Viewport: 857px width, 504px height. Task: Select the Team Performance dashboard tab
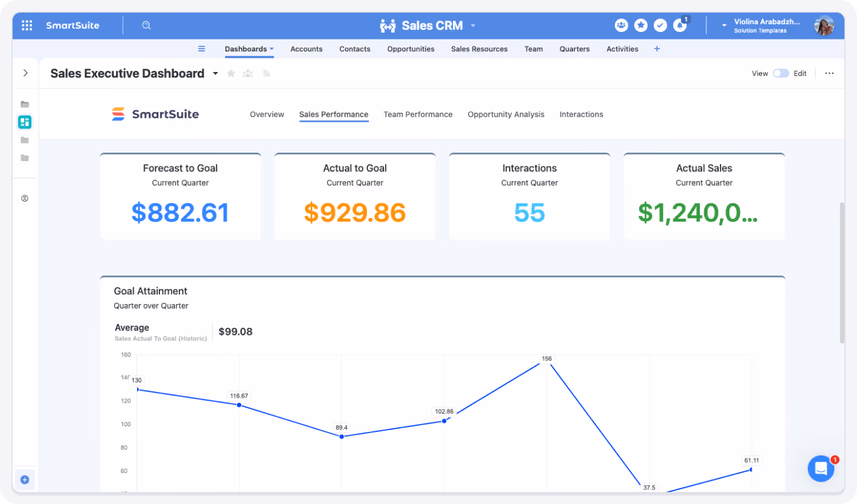418,114
